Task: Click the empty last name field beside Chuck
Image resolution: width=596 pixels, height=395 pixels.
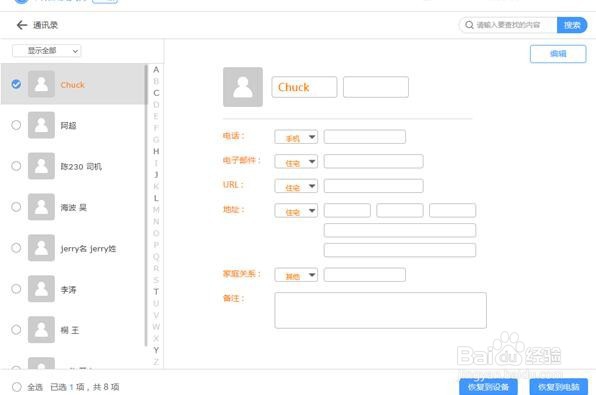Action: tap(376, 87)
